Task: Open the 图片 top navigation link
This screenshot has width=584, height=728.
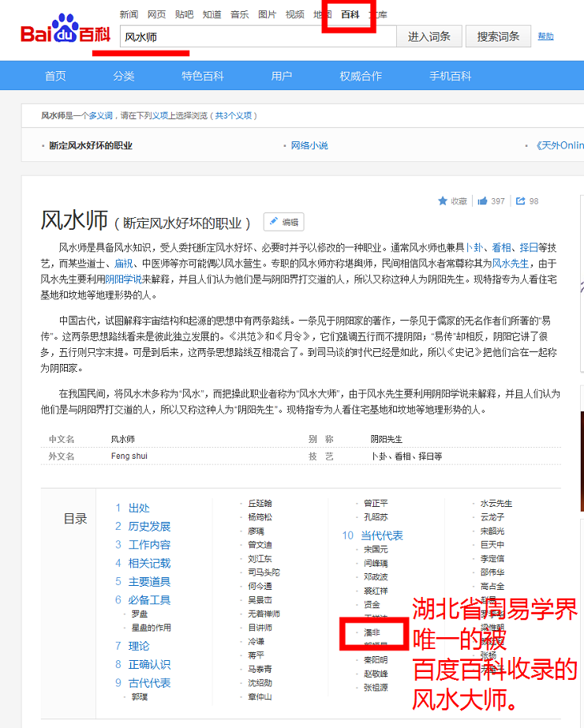Action: (267, 14)
